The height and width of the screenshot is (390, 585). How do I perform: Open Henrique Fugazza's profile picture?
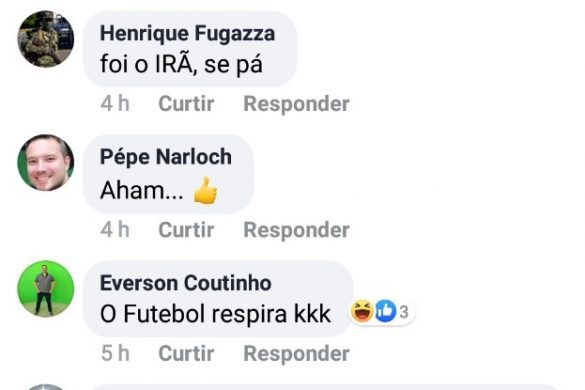tap(46, 39)
